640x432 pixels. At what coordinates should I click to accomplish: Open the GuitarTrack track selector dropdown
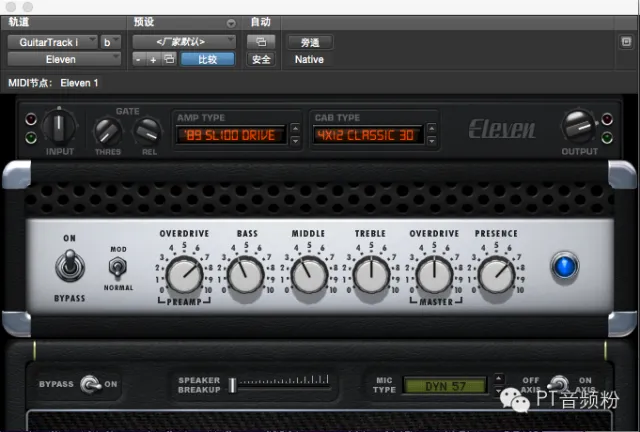[53, 42]
